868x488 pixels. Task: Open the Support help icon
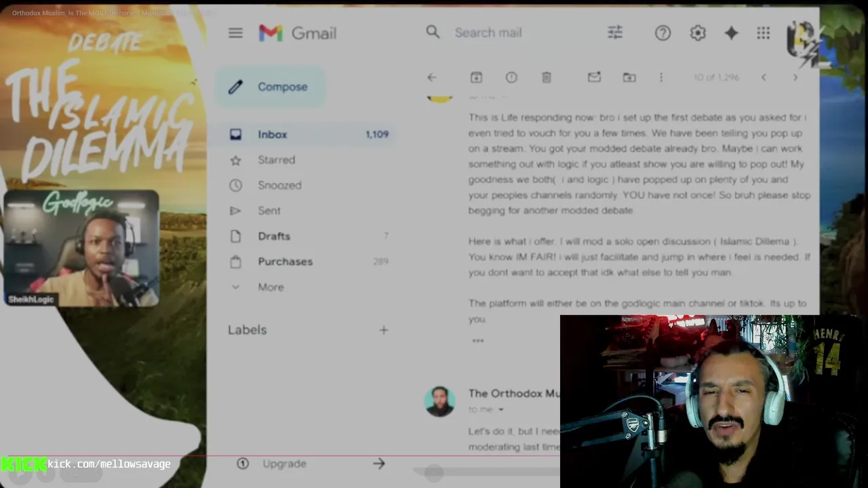click(x=663, y=33)
